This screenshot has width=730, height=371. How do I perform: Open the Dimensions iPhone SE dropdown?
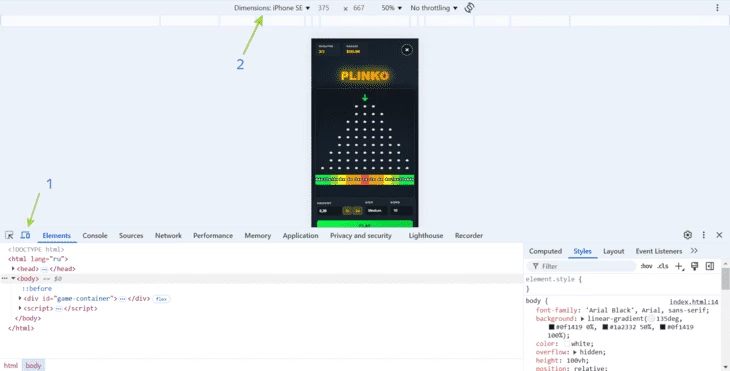[272, 8]
